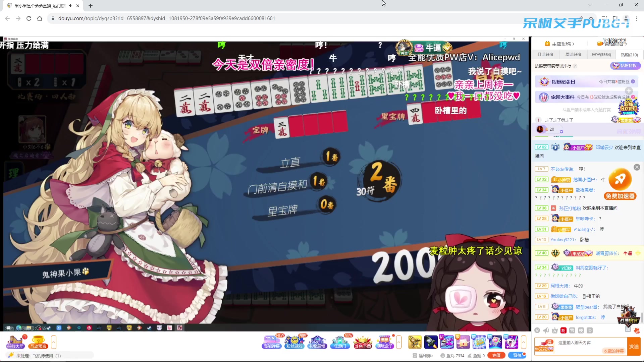Send the golden rocket gift
This screenshot has width=644, height=362.
415,342
